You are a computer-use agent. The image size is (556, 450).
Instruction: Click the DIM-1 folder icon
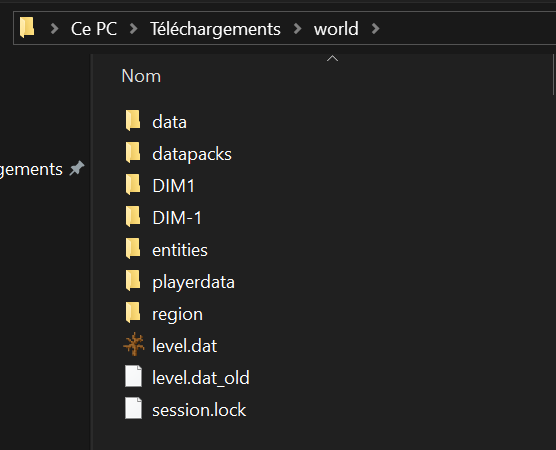(133, 216)
